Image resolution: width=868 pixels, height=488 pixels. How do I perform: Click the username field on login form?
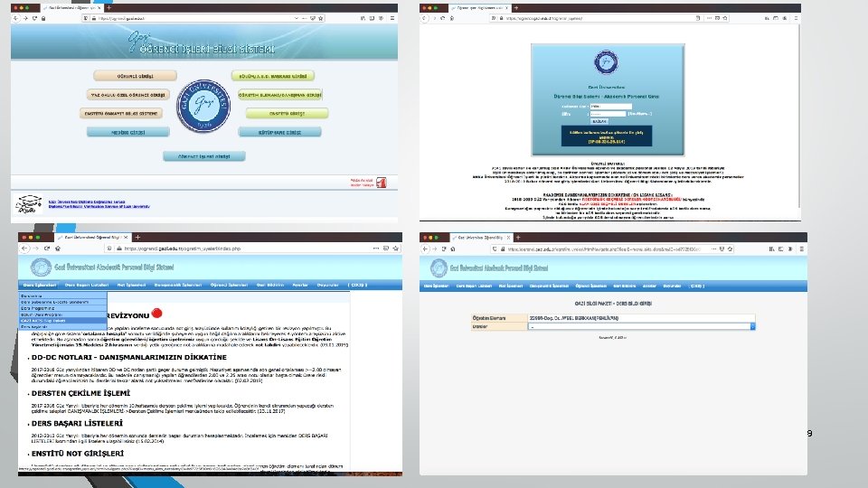(x=610, y=107)
